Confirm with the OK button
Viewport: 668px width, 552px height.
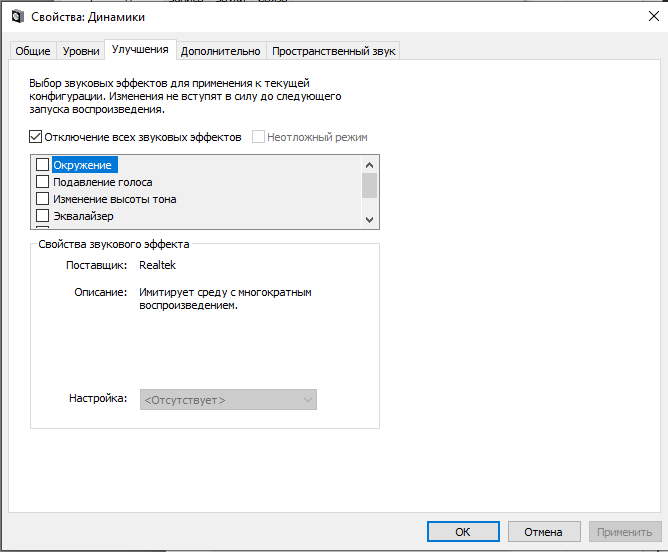(x=463, y=532)
